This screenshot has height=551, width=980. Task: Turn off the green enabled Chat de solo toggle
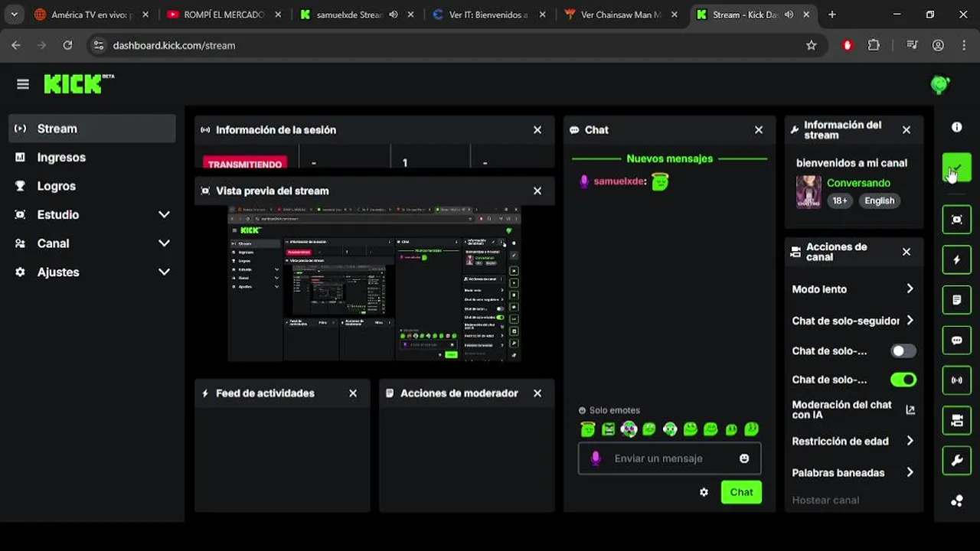903,380
